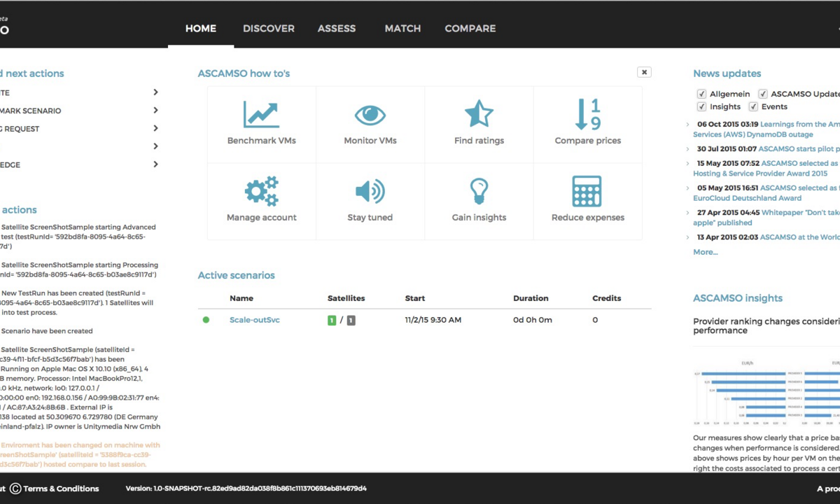The image size is (840, 504).
Task: Expand the 30 Jul 2015 news item
Action: point(688,149)
